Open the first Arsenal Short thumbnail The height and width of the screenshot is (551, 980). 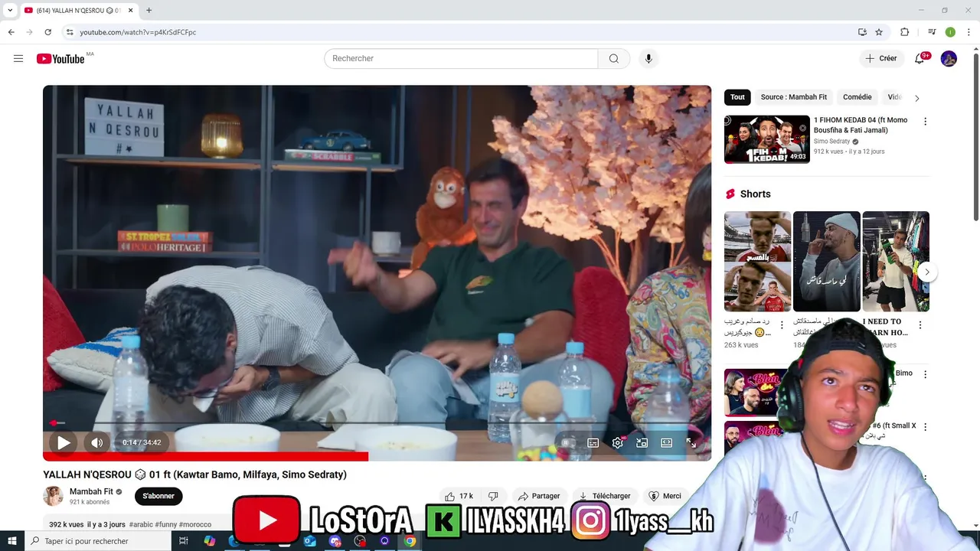[x=757, y=261]
